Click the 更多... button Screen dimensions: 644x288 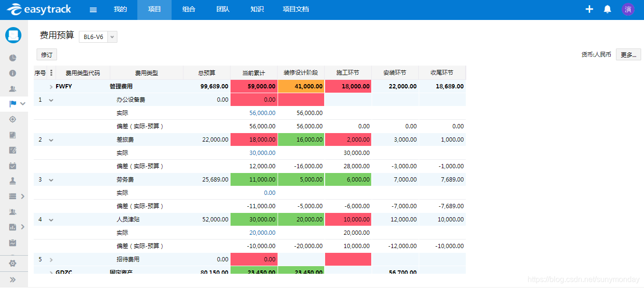tap(628, 55)
